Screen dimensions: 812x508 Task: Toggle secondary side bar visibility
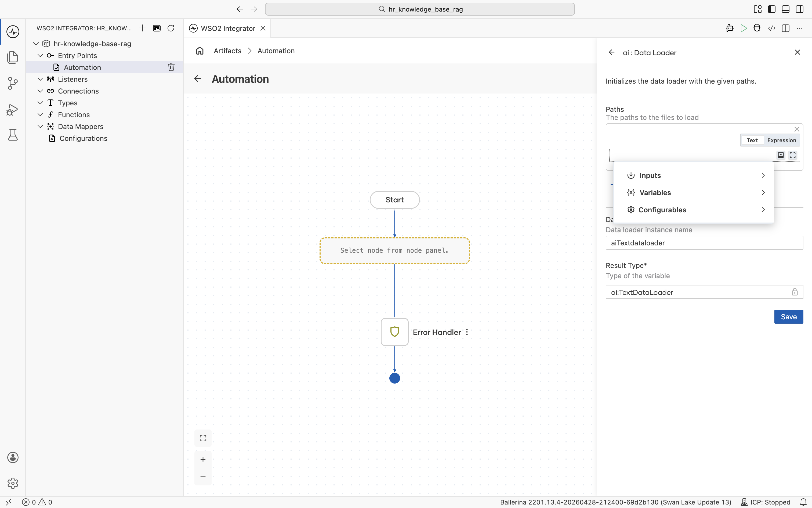pyautogui.click(x=800, y=9)
